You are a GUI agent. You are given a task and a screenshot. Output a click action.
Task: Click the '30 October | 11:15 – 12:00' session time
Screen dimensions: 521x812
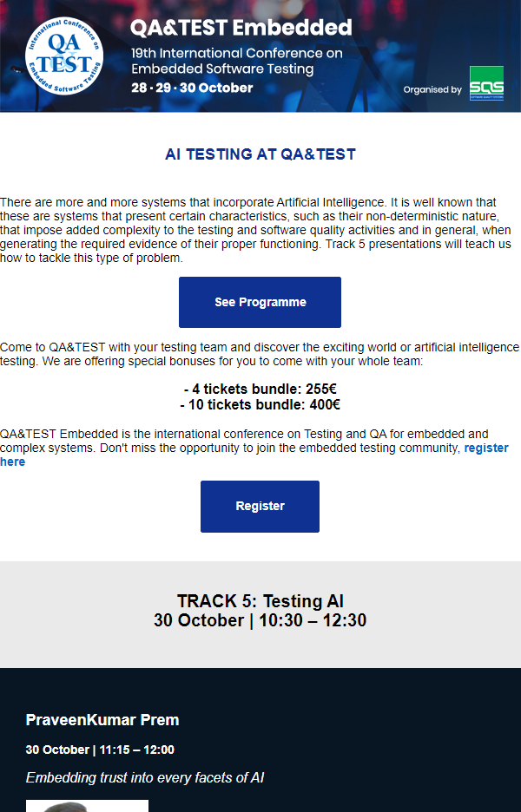(x=100, y=750)
